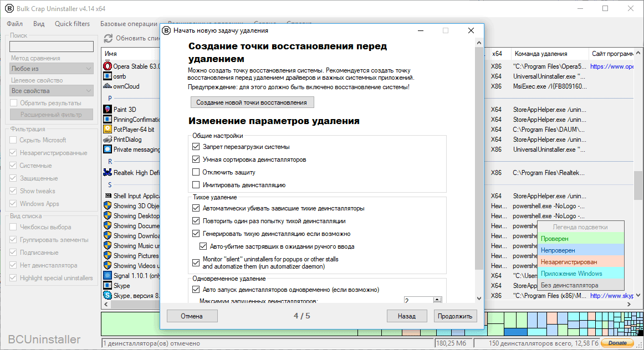
Task: Toggle Monitor silent uninstallers checkbox
Action: tap(196, 262)
